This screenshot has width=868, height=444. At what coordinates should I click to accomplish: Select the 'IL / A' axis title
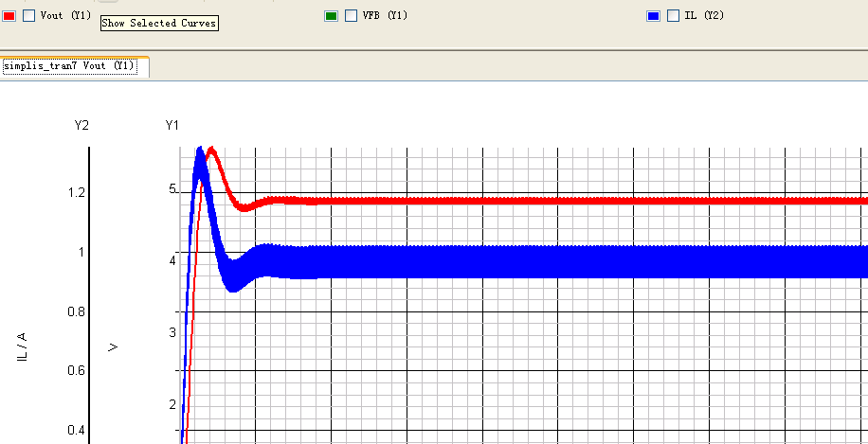pos(23,347)
